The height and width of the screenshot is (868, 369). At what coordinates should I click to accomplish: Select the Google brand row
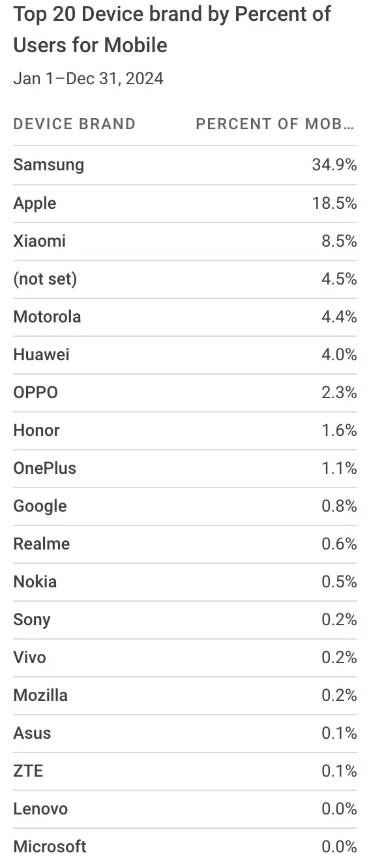[184, 506]
